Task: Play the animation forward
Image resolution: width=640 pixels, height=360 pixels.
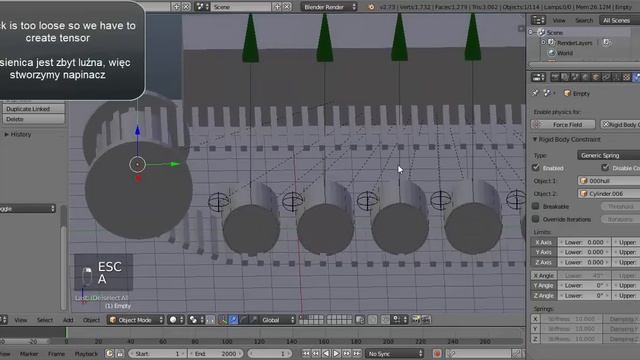Action: pos(336,353)
